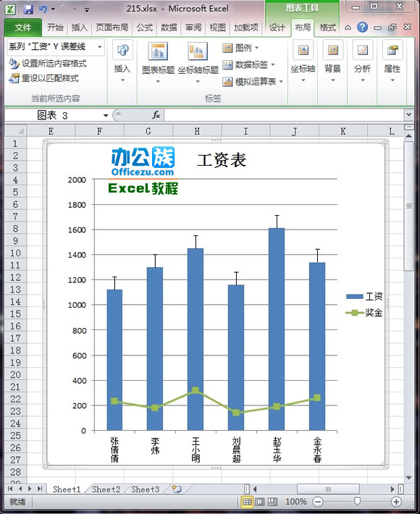Viewport: 420px width, 514px height.
Task: Click zoom in plus button
Action: tap(396, 502)
